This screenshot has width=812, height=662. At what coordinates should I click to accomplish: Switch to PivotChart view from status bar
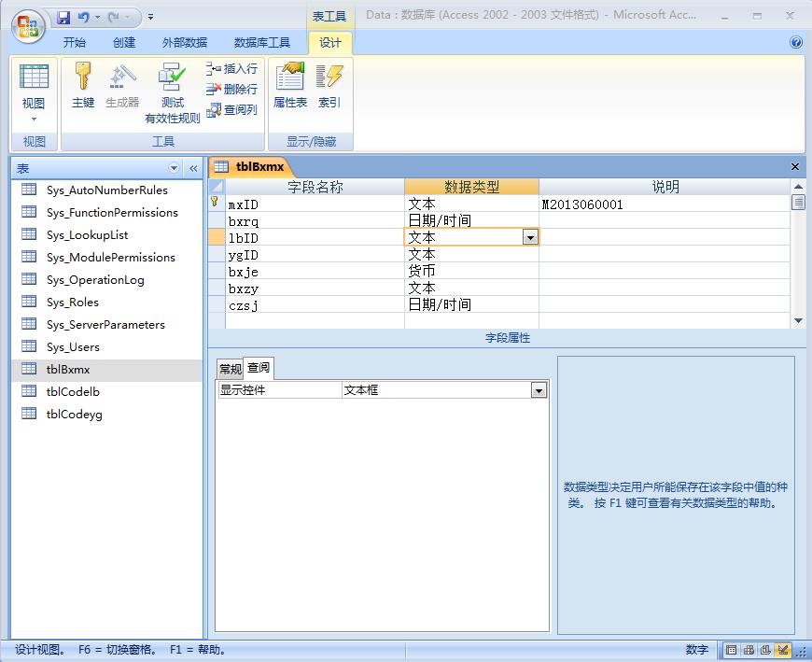765,650
